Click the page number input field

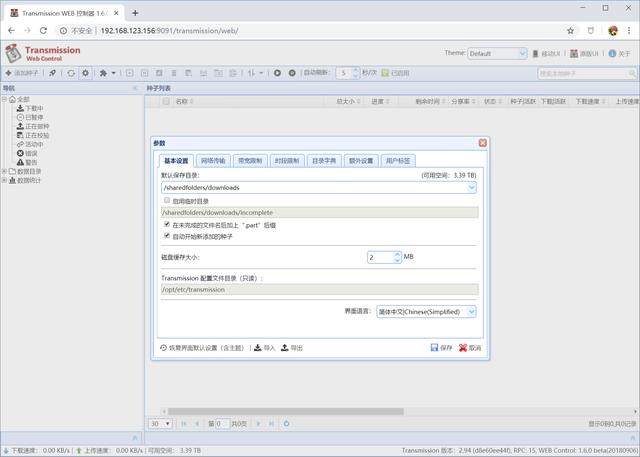pos(222,424)
